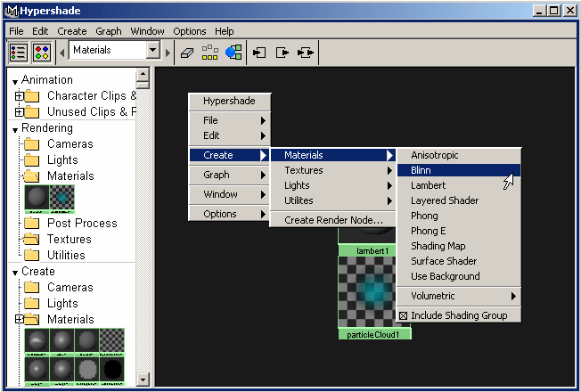Click the Rearrange Graph icon
This screenshot has width=581, height=392.
(x=209, y=53)
